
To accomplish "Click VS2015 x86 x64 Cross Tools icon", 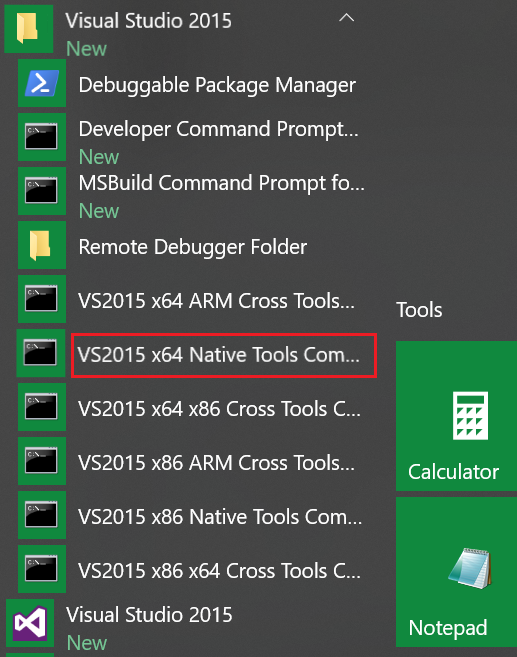I will click(x=42, y=569).
